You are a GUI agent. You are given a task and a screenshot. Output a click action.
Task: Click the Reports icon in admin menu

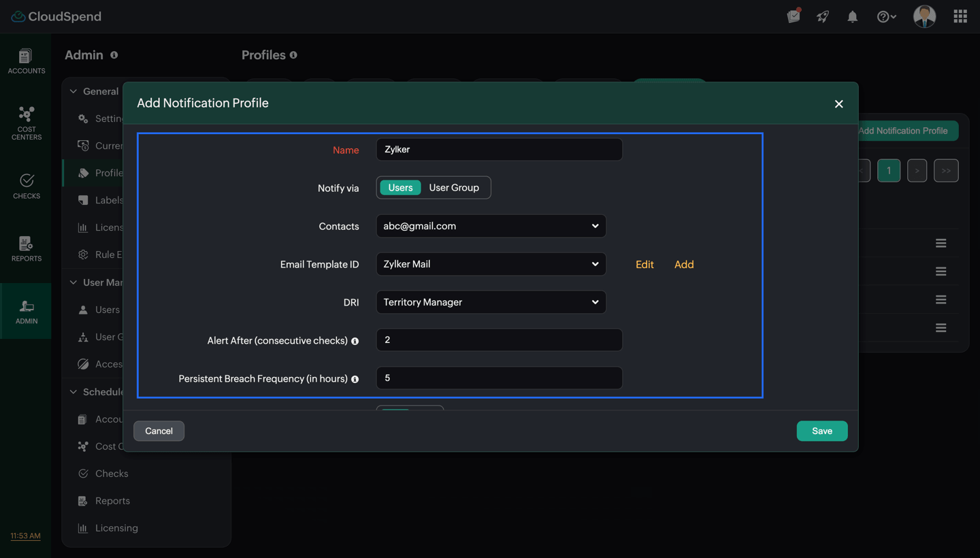(x=83, y=501)
